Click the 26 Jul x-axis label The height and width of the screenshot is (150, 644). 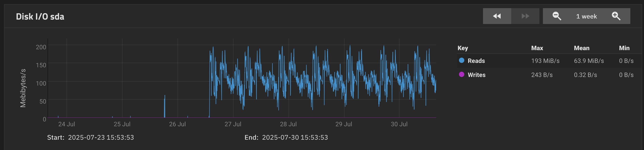(x=177, y=124)
